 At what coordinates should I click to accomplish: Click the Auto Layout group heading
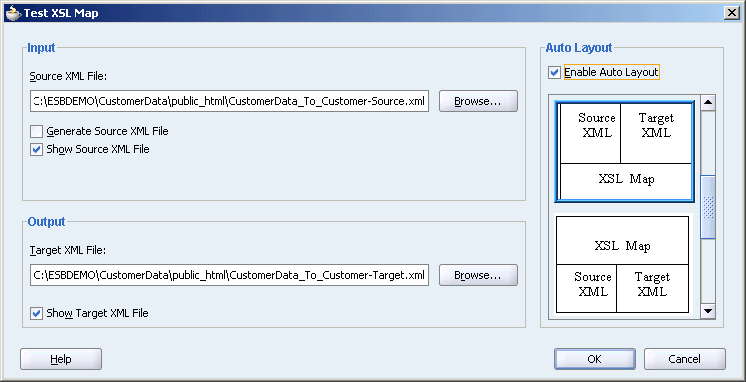point(579,48)
